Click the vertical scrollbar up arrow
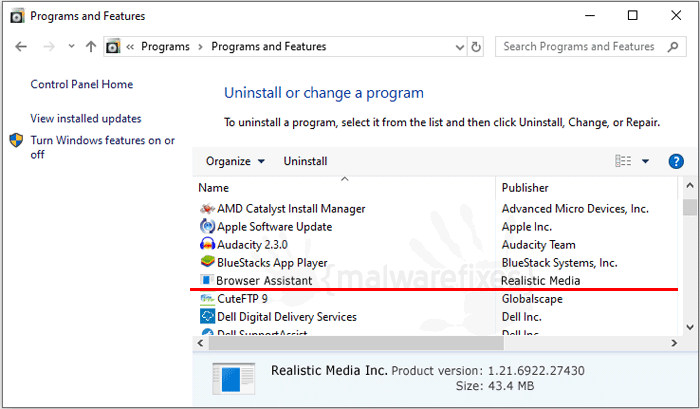The height and width of the screenshot is (409, 700). click(x=690, y=185)
